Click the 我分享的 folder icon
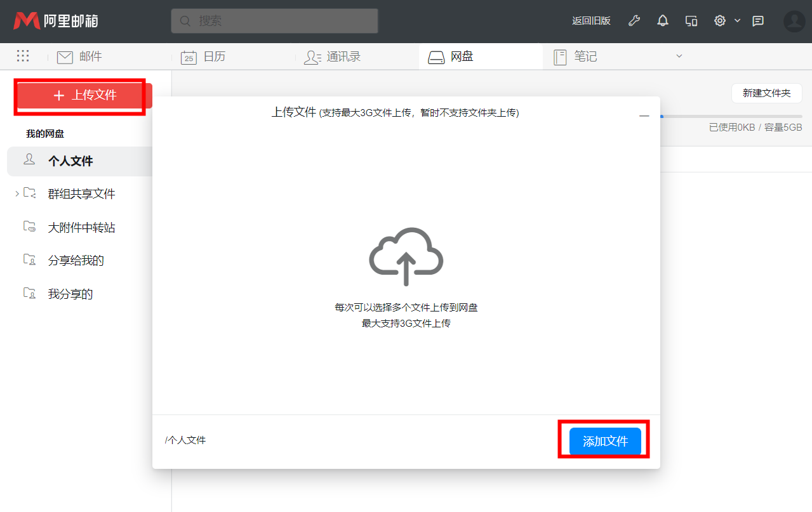Viewport: 812px width, 512px height. 29,292
